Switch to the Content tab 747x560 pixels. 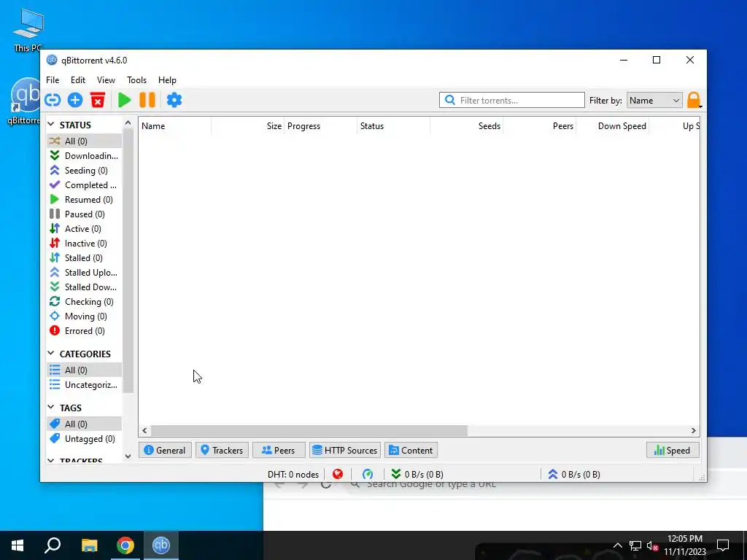tap(411, 450)
